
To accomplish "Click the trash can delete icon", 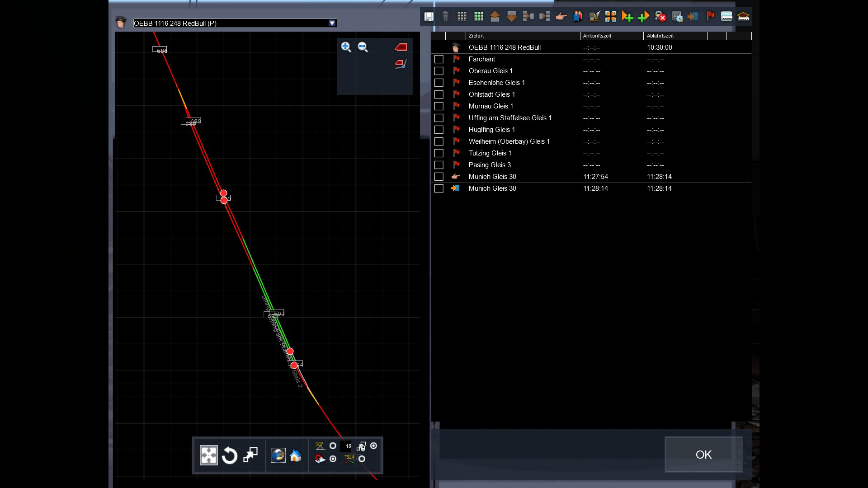I will point(445,17).
